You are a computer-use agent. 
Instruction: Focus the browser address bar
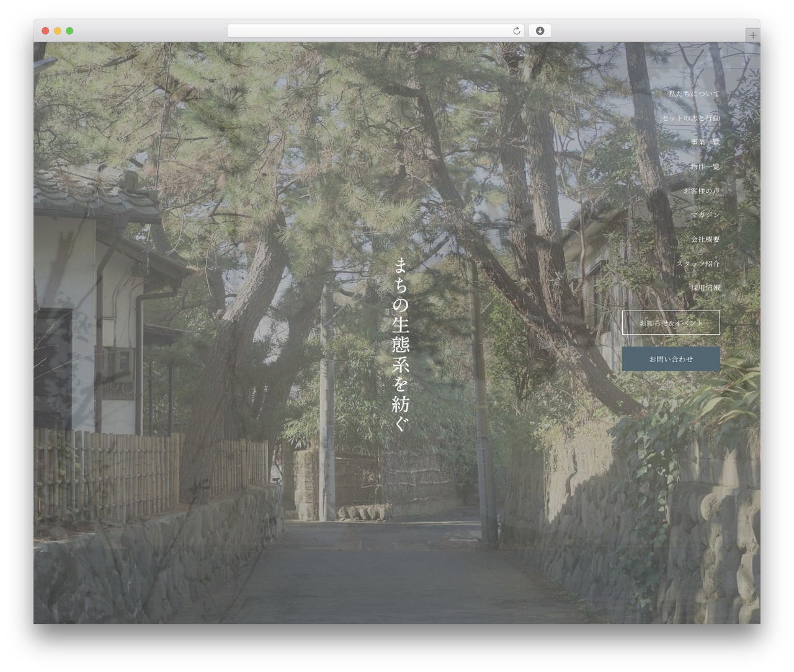click(375, 30)
